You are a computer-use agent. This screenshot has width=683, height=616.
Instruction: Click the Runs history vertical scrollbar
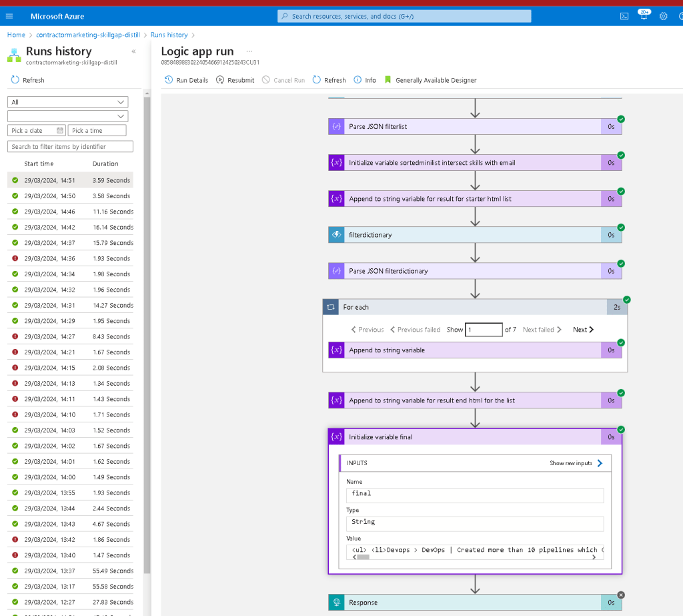(147, 336)
